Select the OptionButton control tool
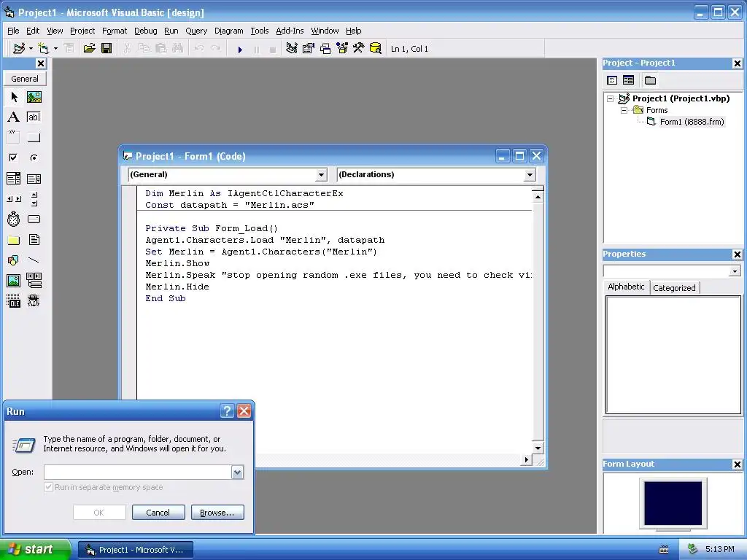747x560 pixels. pos(34,157)
